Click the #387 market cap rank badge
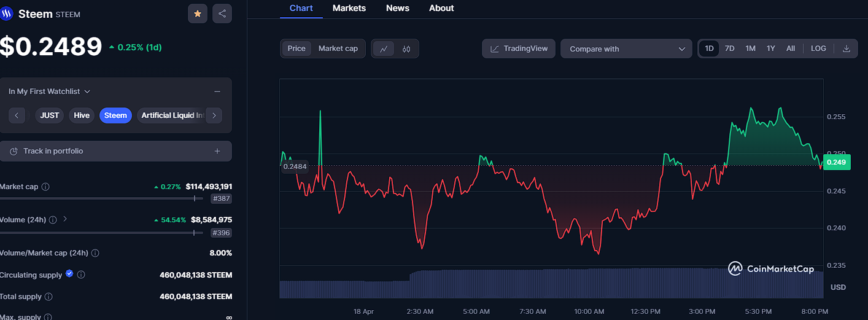Image resolution: width=868 pixels, height=320 pixels. click(221, 198)
